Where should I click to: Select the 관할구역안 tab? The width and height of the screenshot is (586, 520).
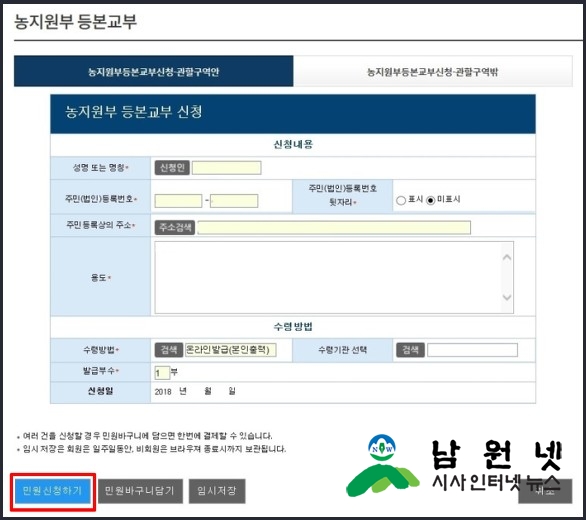(x=154, y=71)
